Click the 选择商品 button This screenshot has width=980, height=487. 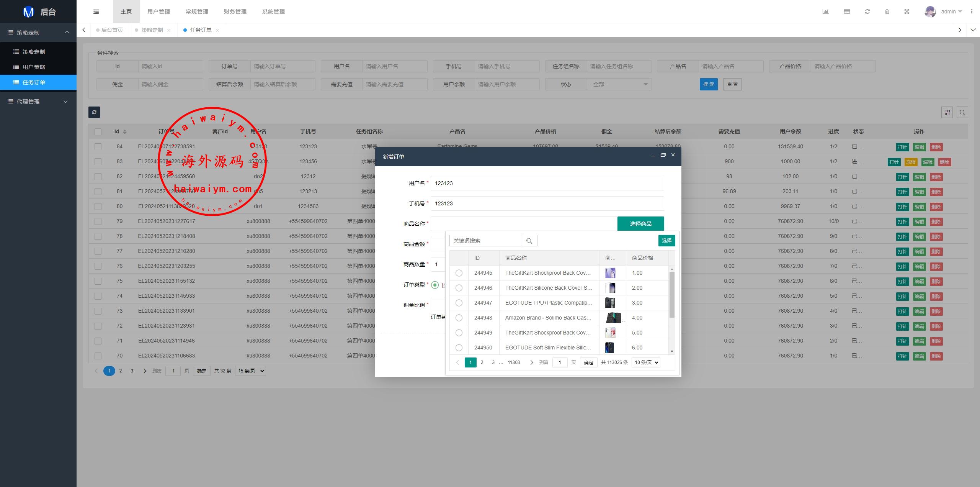pyautogui.click(x=640, y=224)
